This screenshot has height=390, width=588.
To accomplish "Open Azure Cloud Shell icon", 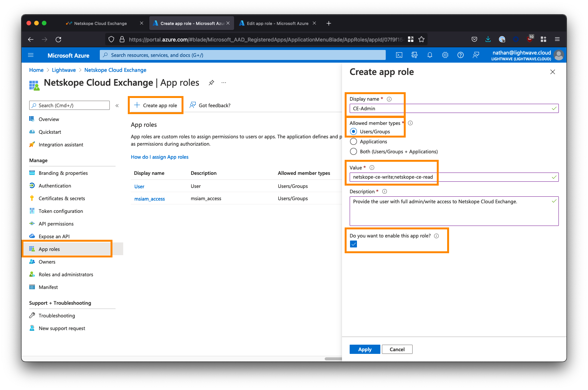I will (399, 55).
